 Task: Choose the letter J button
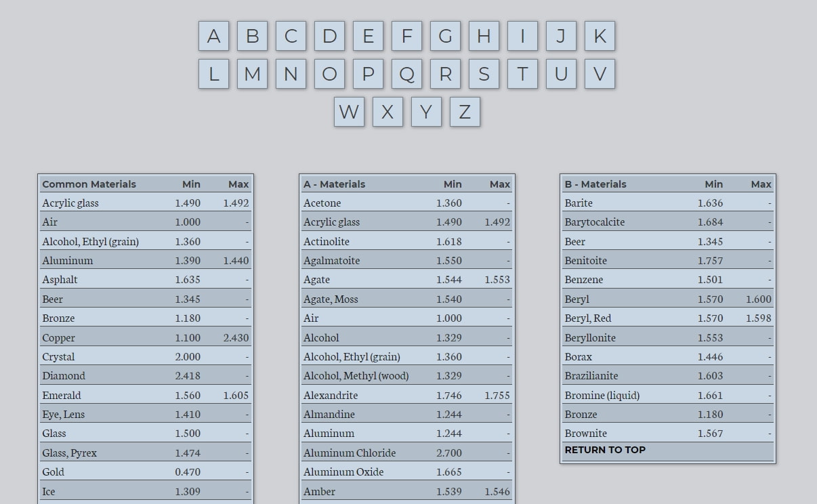click(x=561, y=36)
